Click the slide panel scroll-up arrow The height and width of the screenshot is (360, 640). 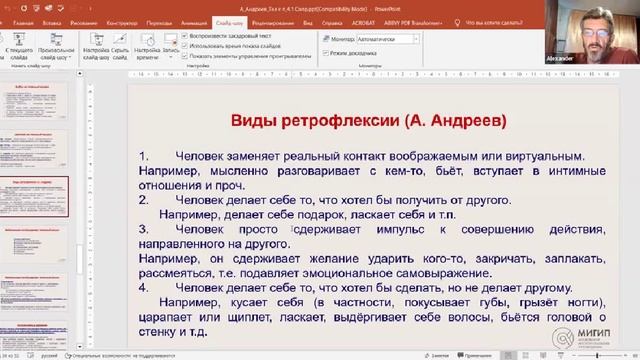80,73
